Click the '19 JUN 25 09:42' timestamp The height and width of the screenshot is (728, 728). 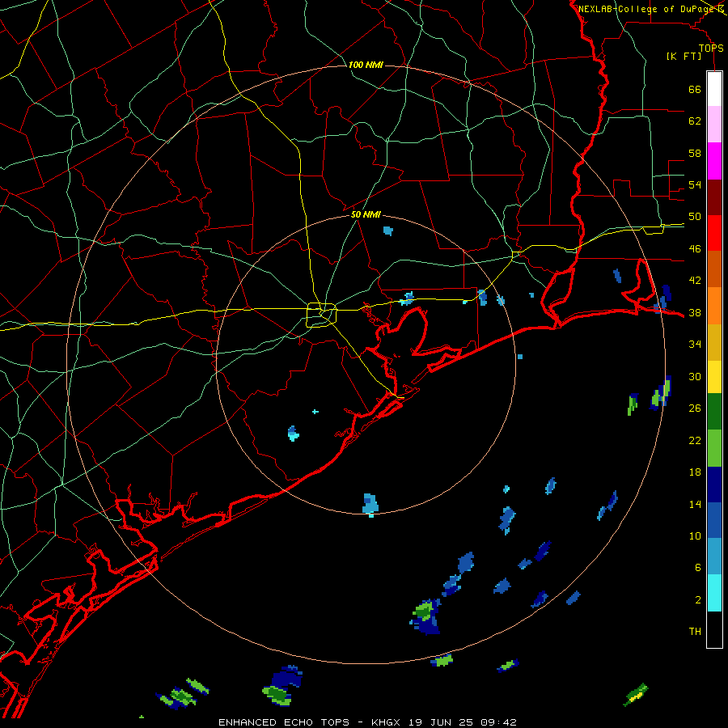tap(463, 722)
